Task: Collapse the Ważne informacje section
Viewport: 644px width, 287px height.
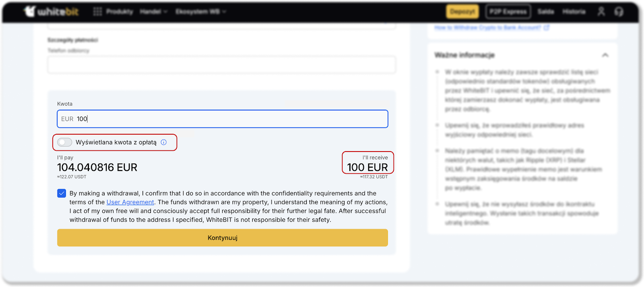Action: click(605, 55)
